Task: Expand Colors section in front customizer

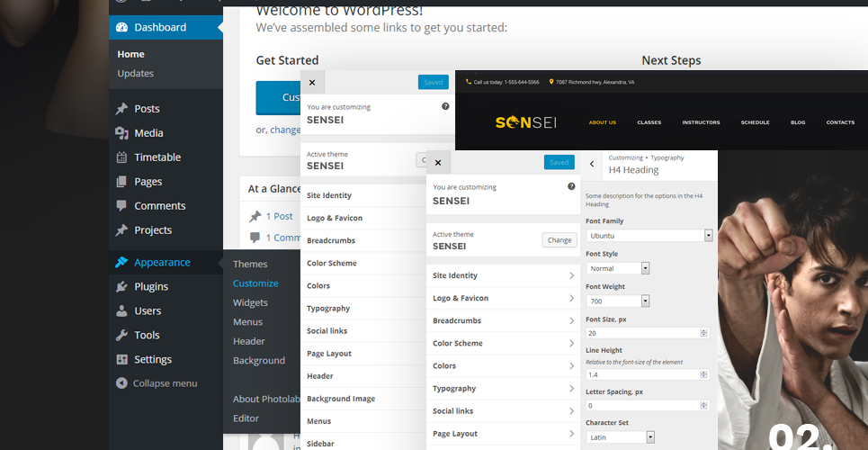Action: (503, 365)
